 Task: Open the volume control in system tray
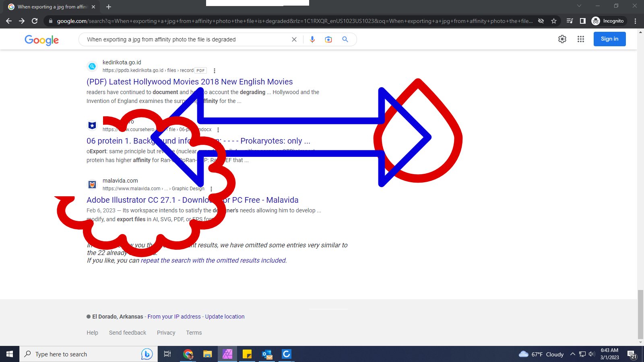click(x=592, y=354)
